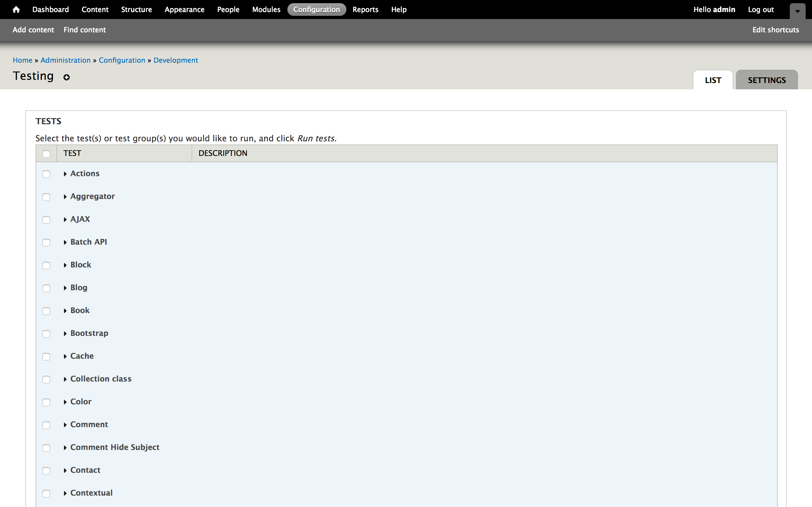Open the Modules admin menu
The height and width of the screenshot is (507, 812).
pos(266,10)
